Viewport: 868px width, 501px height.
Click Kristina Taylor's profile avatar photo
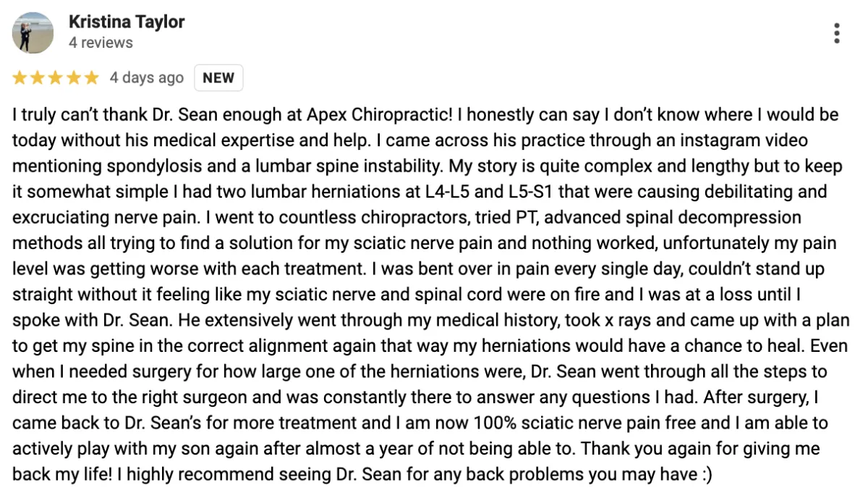33,33
